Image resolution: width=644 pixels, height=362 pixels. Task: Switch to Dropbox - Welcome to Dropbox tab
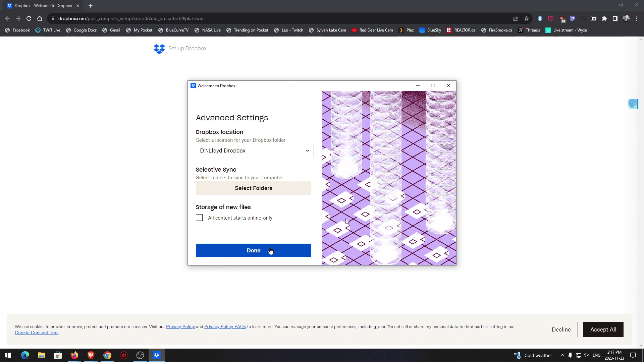[43, 6]
